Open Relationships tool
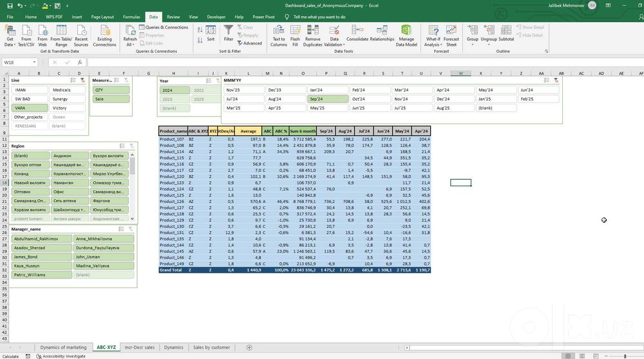The image size is (644, 359). point(382,34)
